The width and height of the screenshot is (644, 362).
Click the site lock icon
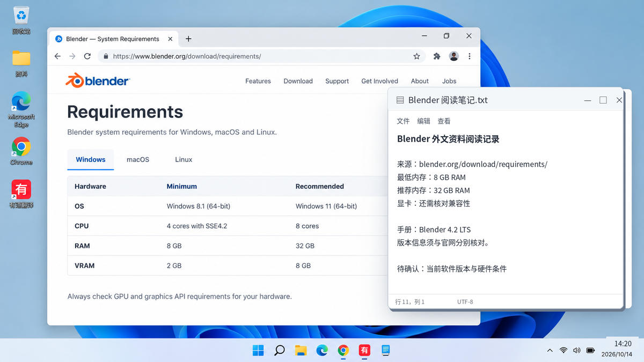106,56
